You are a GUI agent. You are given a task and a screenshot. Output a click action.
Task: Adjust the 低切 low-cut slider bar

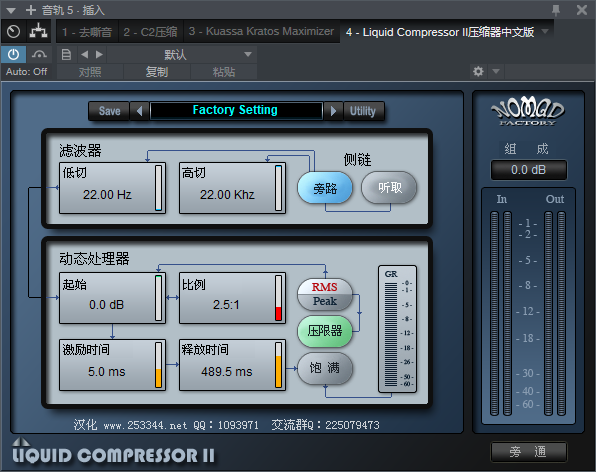(x=159, y=188)
